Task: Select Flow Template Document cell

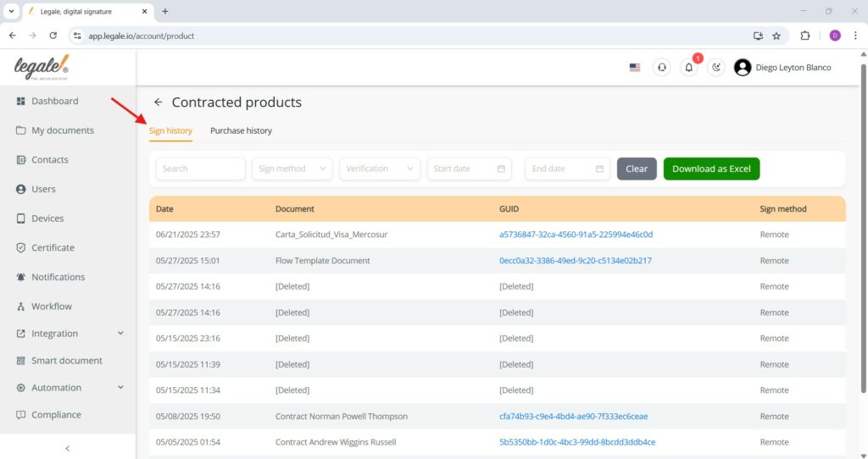Action: pyautogui.click(x=323, y=261)
